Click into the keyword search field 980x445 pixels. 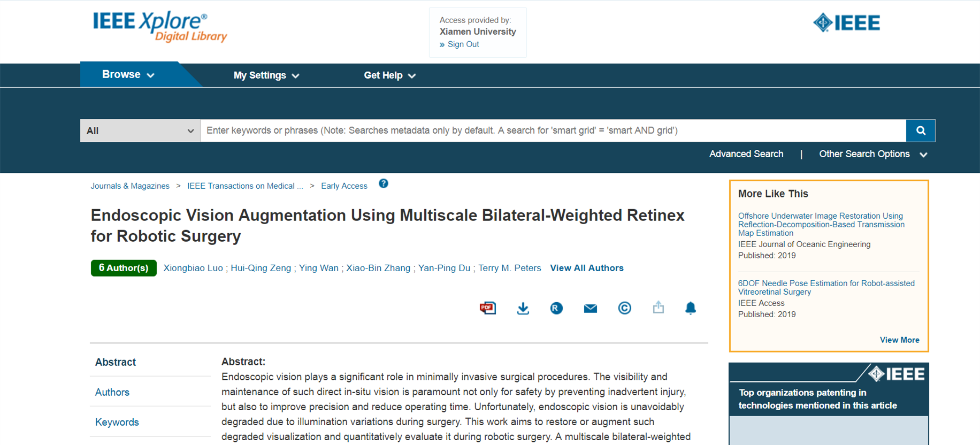point(552,131)
